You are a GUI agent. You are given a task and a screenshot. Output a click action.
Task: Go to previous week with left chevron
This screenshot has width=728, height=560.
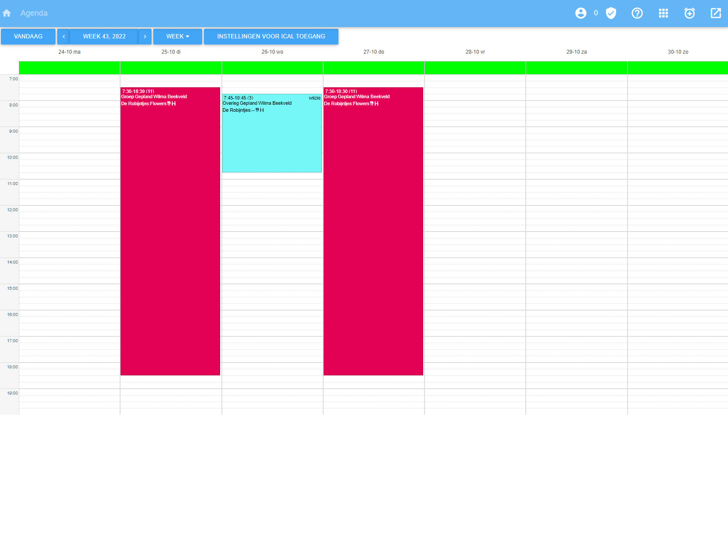click(x=64, y=37)
